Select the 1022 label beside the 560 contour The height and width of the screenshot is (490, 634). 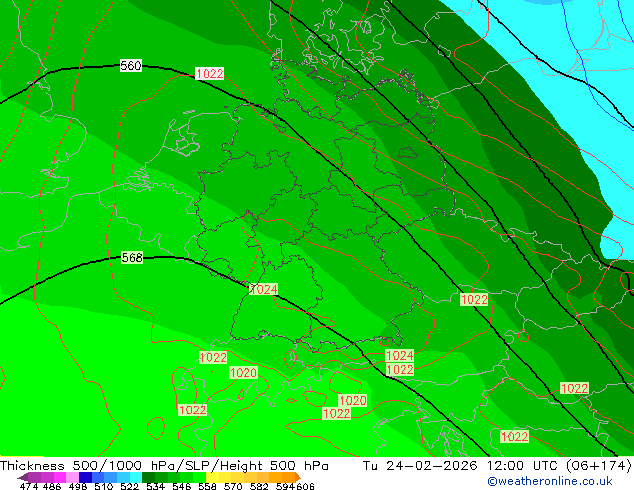(209, 74)
